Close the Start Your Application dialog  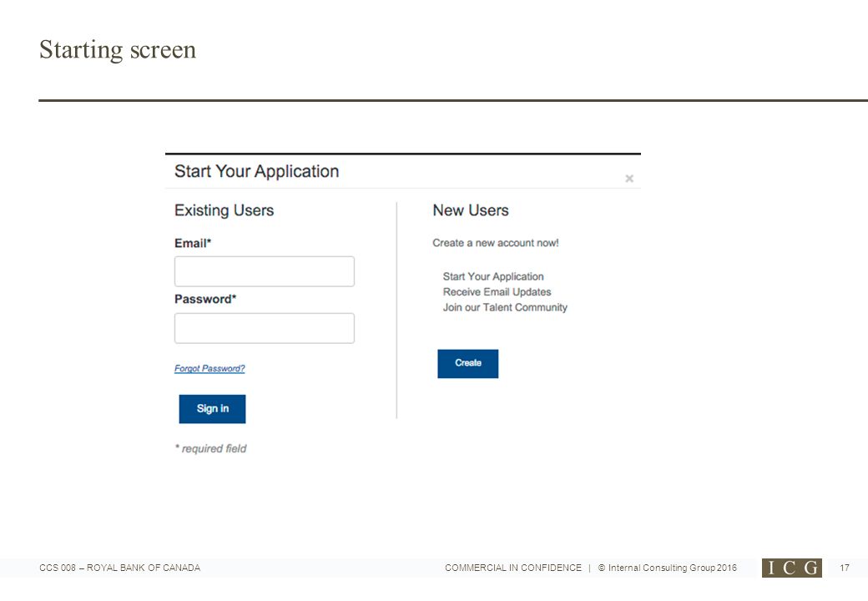(628, 178)
